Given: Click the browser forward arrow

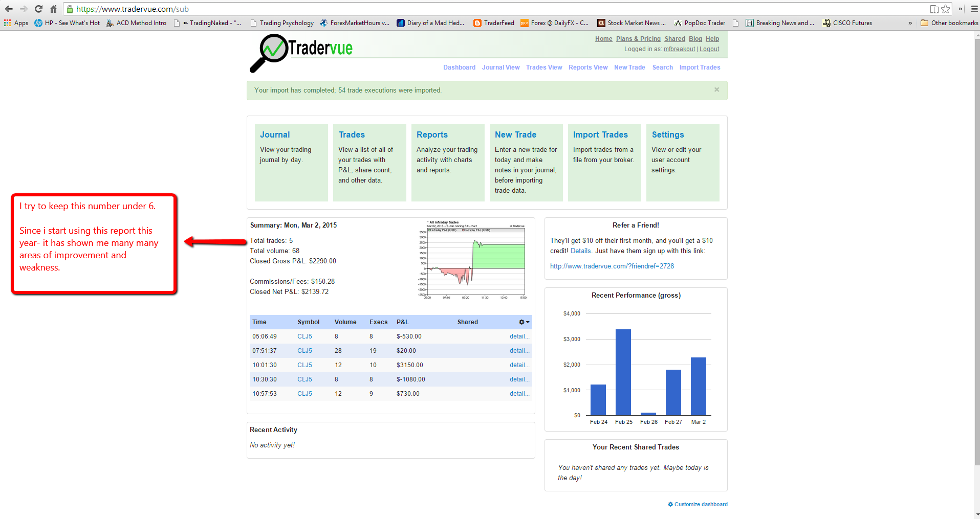Looking at the screenshot, I should (24, 9).
